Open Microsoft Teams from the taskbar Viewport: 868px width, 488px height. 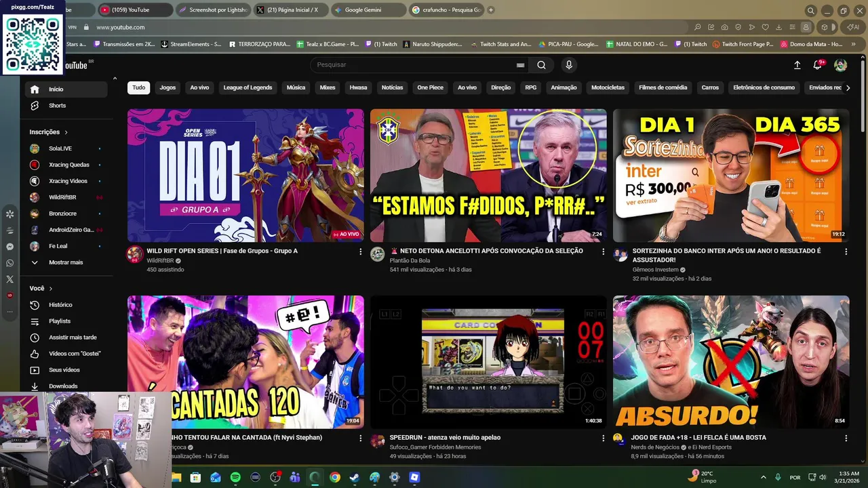click(295, 477)
